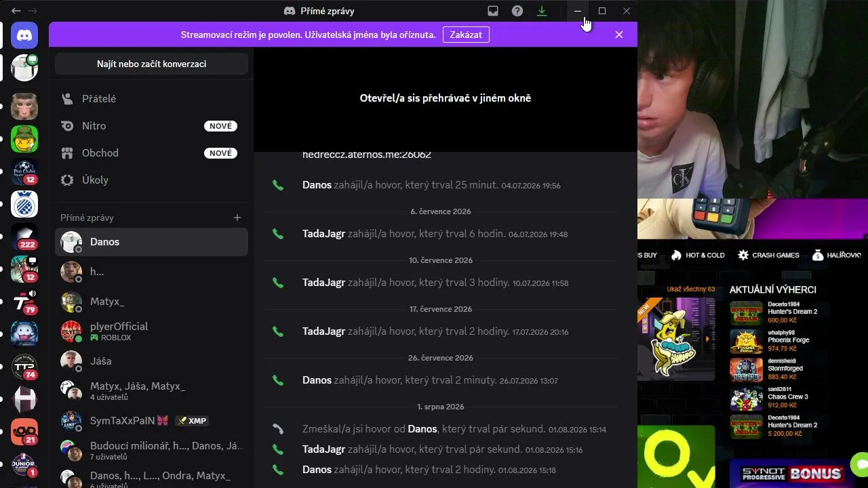Click TadaJagr in the 3 hodiny call entry

click(x=323, y=283)
